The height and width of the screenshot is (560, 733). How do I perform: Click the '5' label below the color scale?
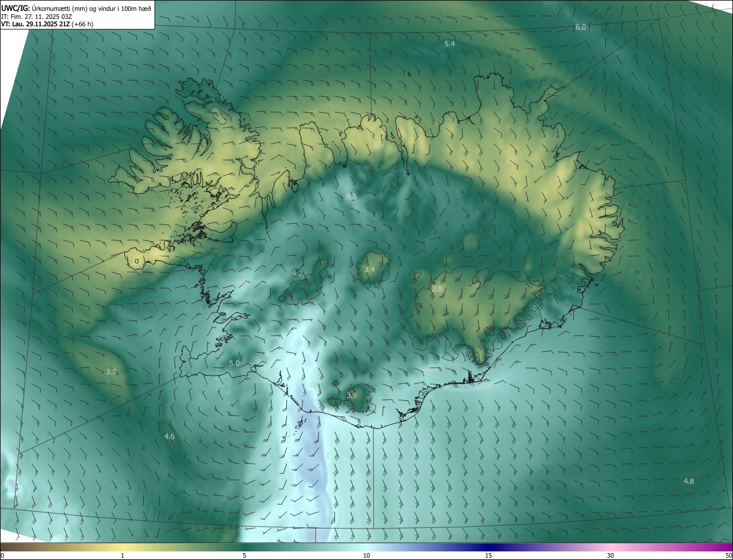[x=245, y=555]
